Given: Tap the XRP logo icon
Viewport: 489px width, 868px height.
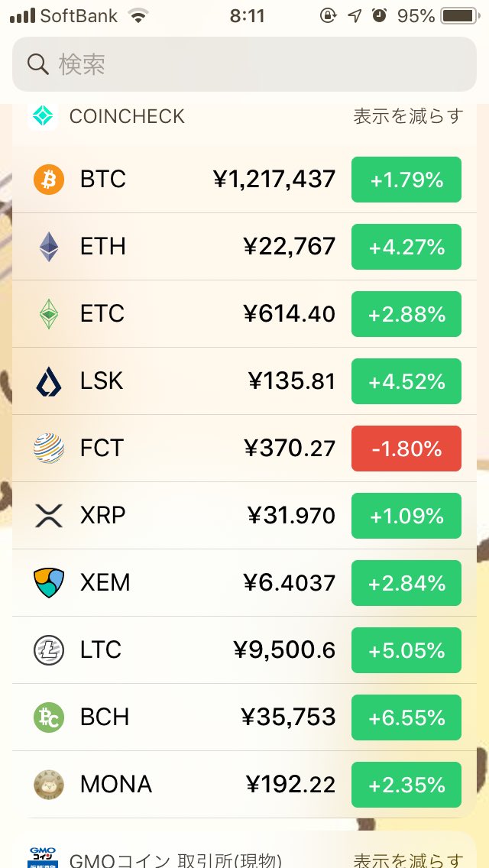Looking at the screenshot, I should 49,516.
